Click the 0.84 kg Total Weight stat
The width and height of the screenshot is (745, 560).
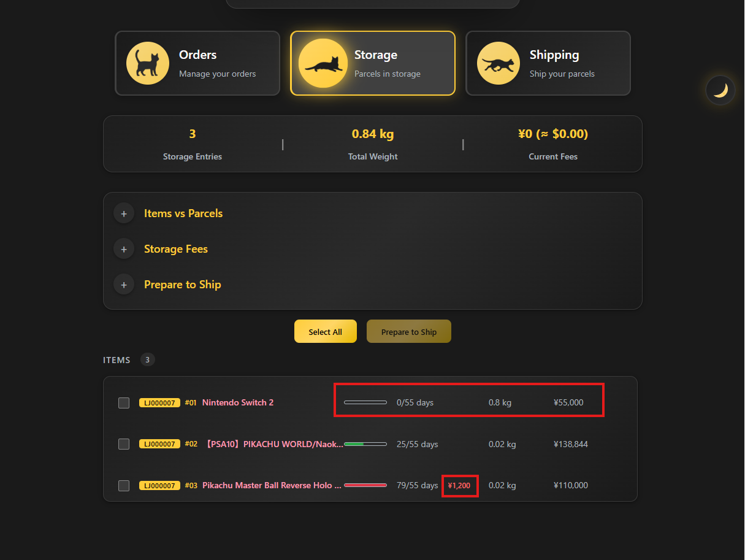(373, 134)
